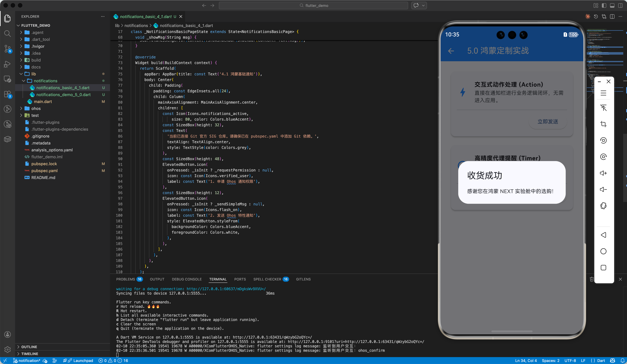Click Spaces: 2 in status bar
The width and height of the screenshot is (627, 364).
[550, 361]
